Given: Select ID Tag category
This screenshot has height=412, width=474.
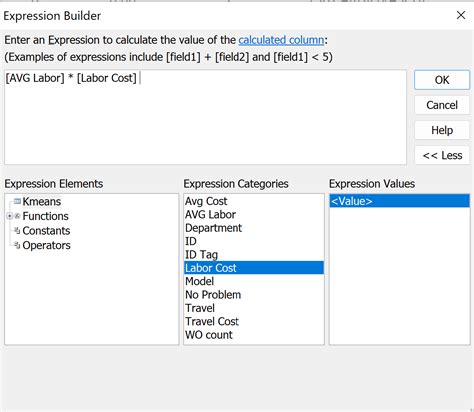Looking at the screenshot, I should pyautogui.click(x=254, y=254).
